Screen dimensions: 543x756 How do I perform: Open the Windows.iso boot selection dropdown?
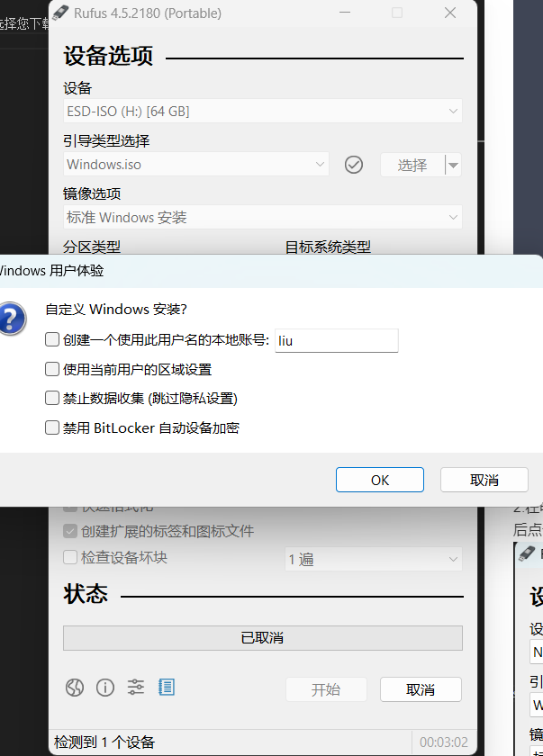(196, 165)
